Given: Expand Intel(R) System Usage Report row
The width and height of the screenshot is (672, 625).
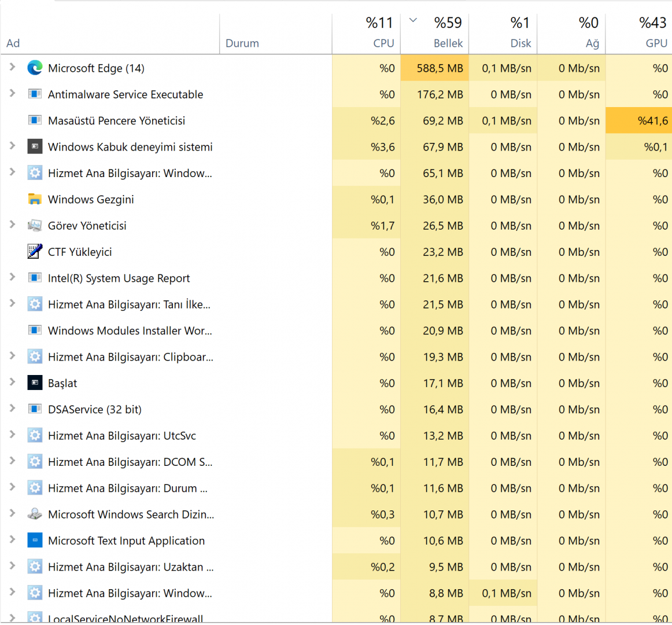Looking at the screenshot, I should coord(12,277).
